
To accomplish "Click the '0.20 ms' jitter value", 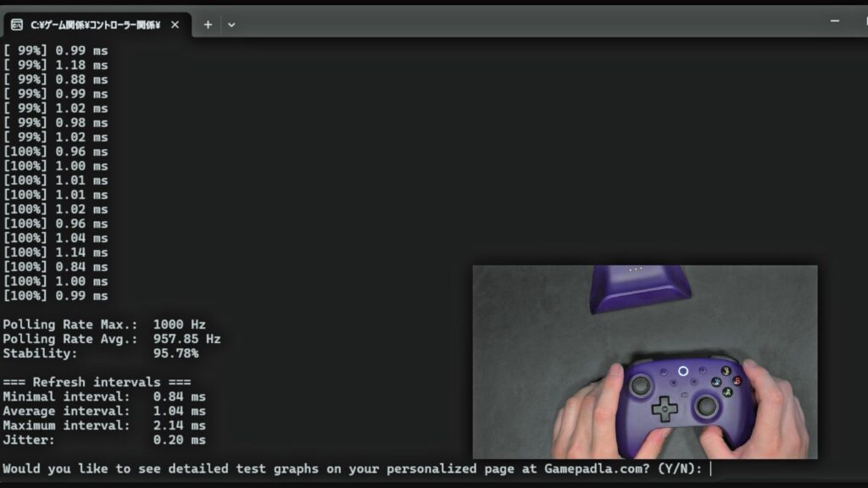I will point(180,440).
